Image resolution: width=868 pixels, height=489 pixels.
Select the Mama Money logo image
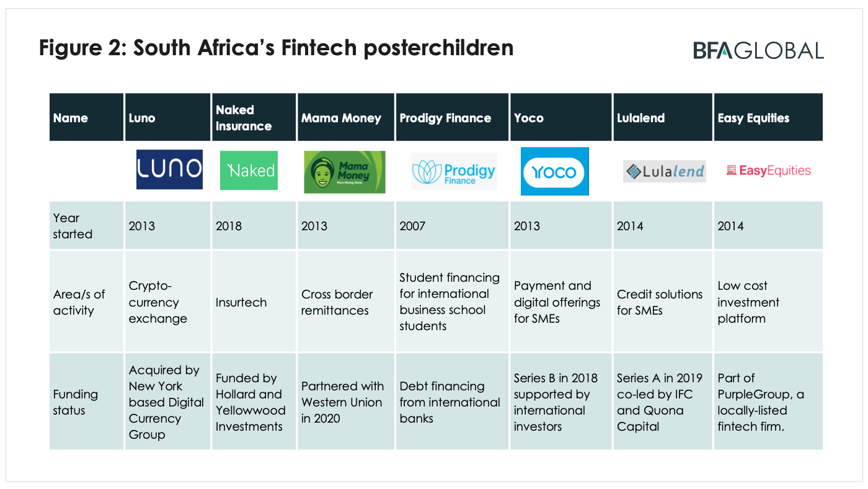344,172
